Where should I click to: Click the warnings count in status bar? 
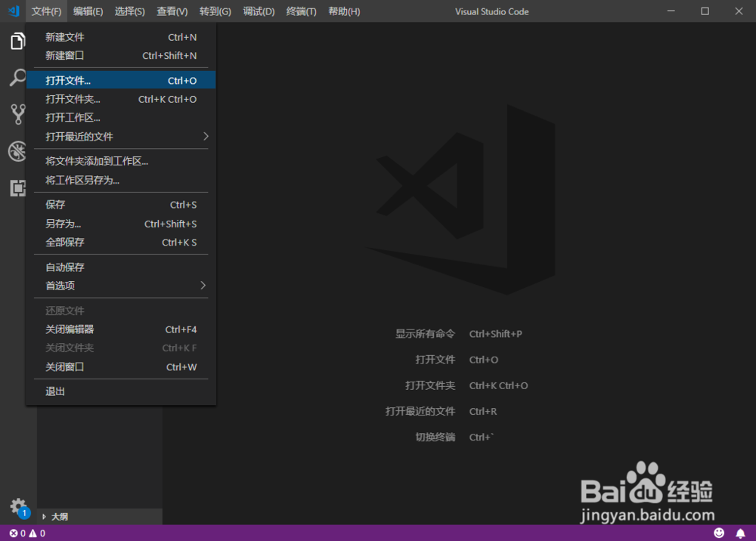(37, 533)
